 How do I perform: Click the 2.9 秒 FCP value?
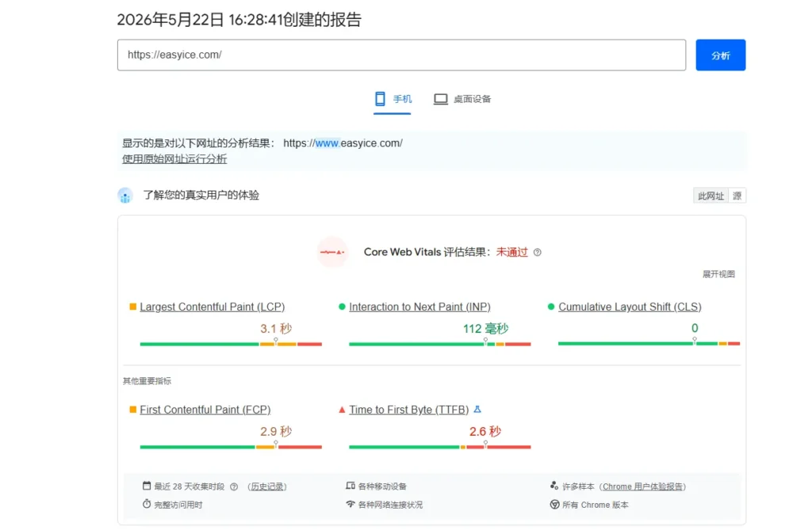276,432
